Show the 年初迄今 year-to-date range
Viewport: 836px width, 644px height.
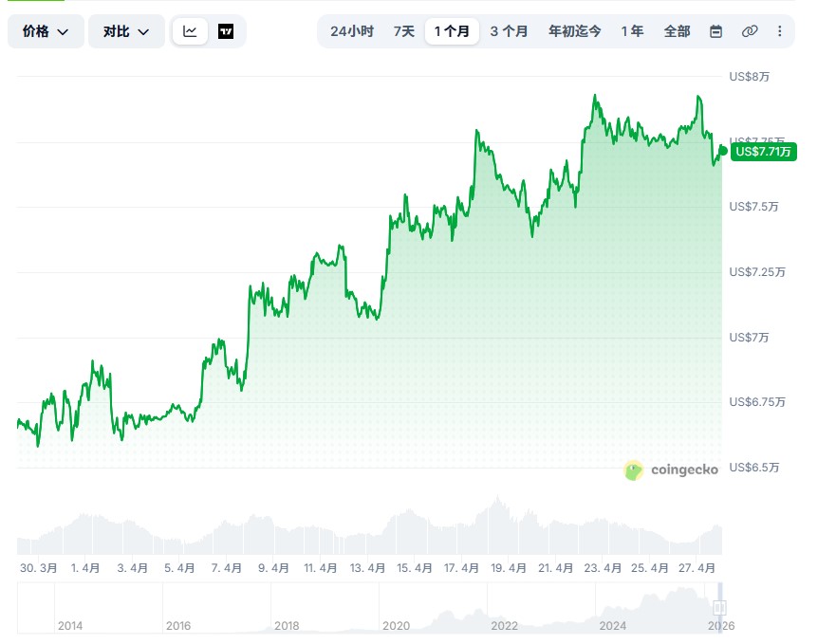tap(574, 31)
